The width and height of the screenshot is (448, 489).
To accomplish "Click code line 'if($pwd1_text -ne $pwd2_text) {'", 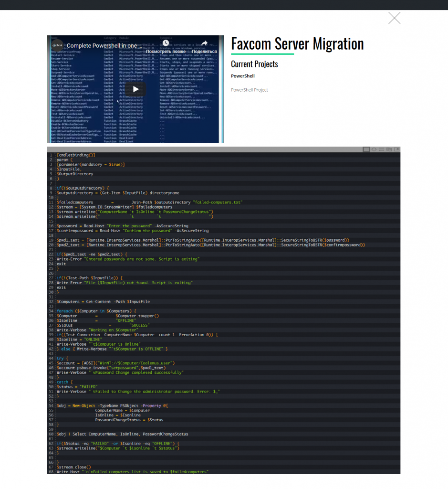I will coord(92,254).
